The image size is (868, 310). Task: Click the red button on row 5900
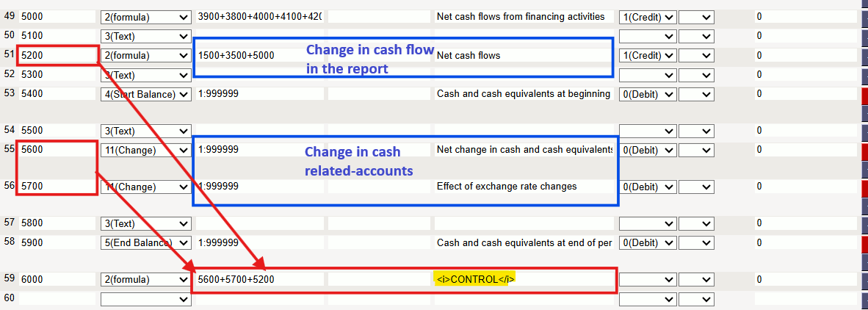coord(864,244)
